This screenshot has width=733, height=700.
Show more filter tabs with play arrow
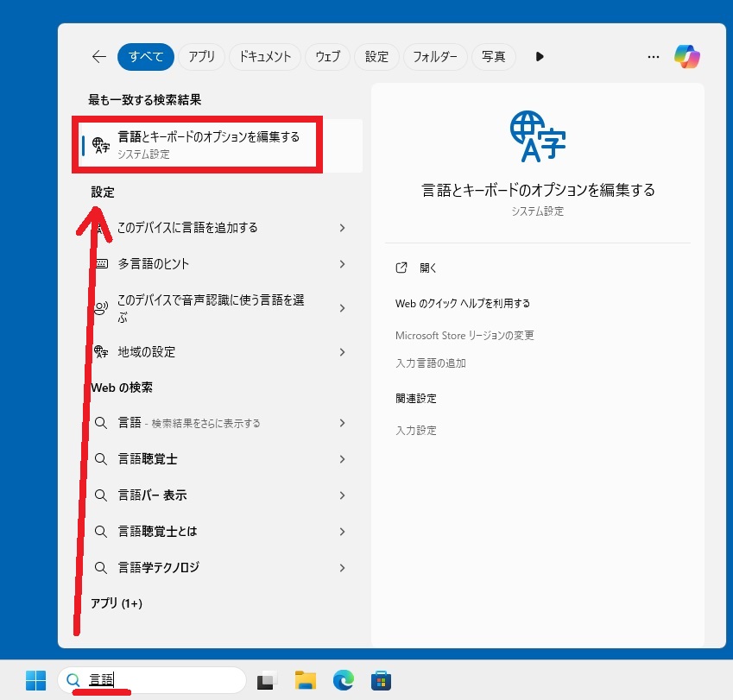pyautogui.click(x=540, y=57)
